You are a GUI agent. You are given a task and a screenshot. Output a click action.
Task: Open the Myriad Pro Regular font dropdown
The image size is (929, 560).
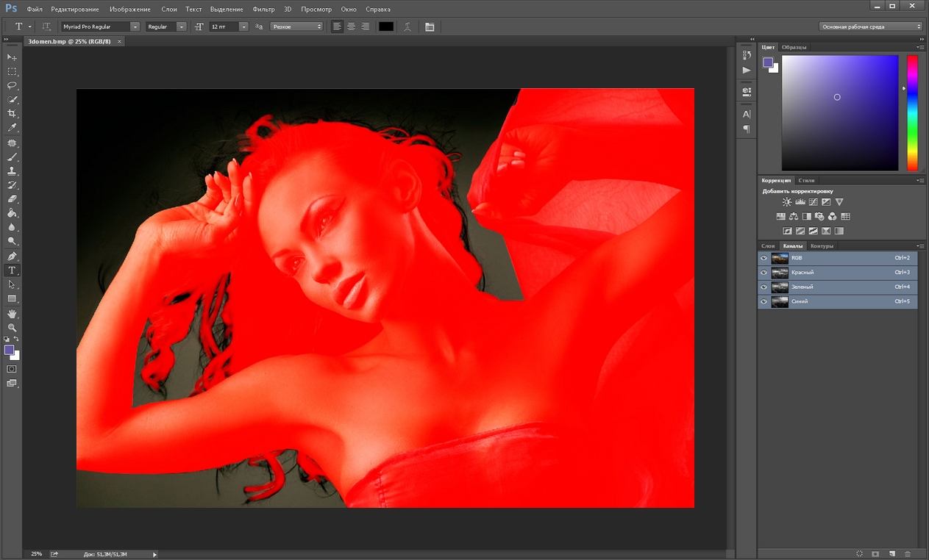135,26
